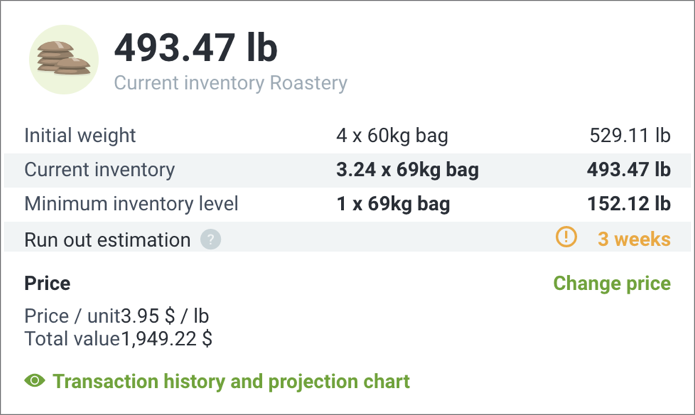Select the Initial weight row label
The image size is (695, 415).
click(80, 136)
